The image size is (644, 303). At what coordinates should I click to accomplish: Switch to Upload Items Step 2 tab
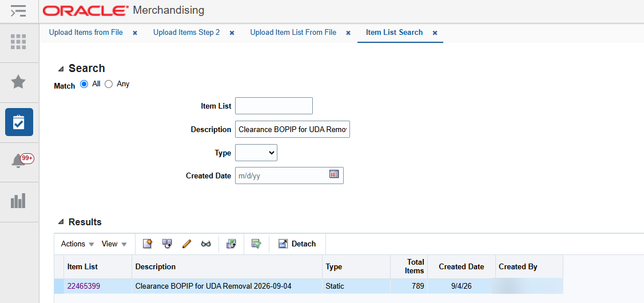(x=186, y=33)
